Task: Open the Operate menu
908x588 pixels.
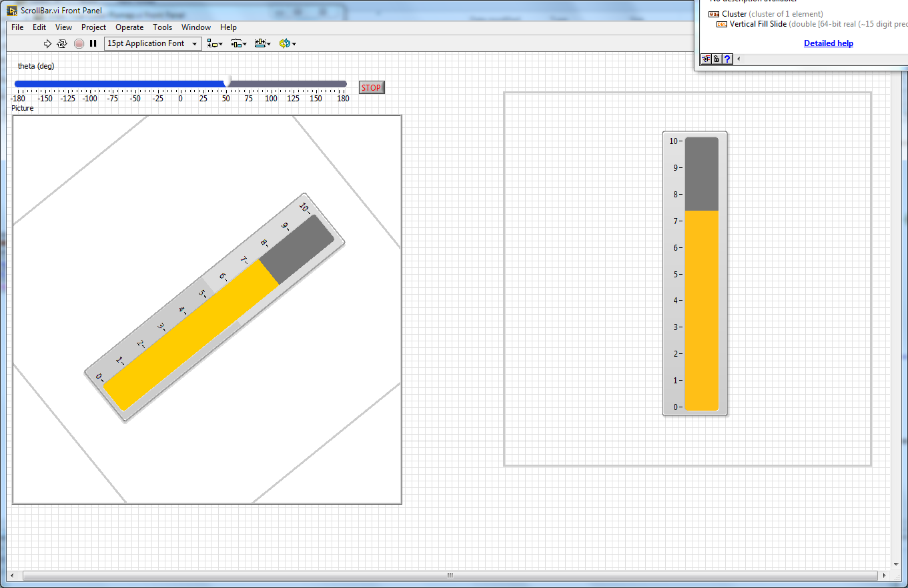Action: coord(129,27)
